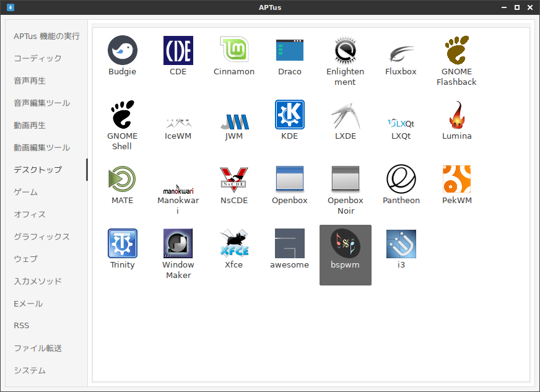Open the APTus 機能の実行 category
This screenshot has width=540, height=392.
(x=47, y=36)
